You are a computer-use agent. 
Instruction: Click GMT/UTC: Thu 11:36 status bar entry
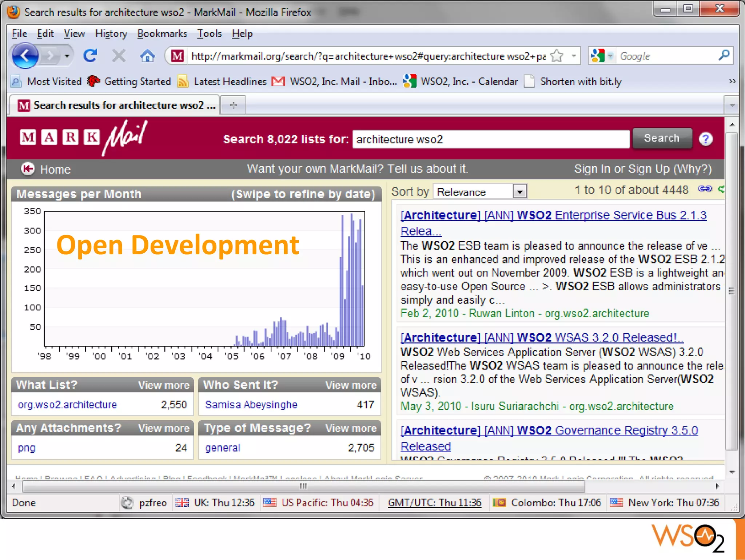(x=434, y=503)
